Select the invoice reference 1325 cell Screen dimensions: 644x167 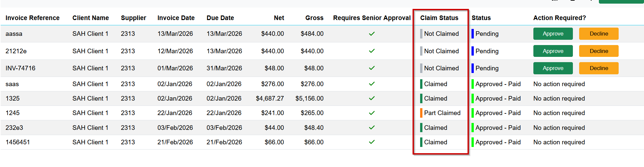tap(13, 98)
